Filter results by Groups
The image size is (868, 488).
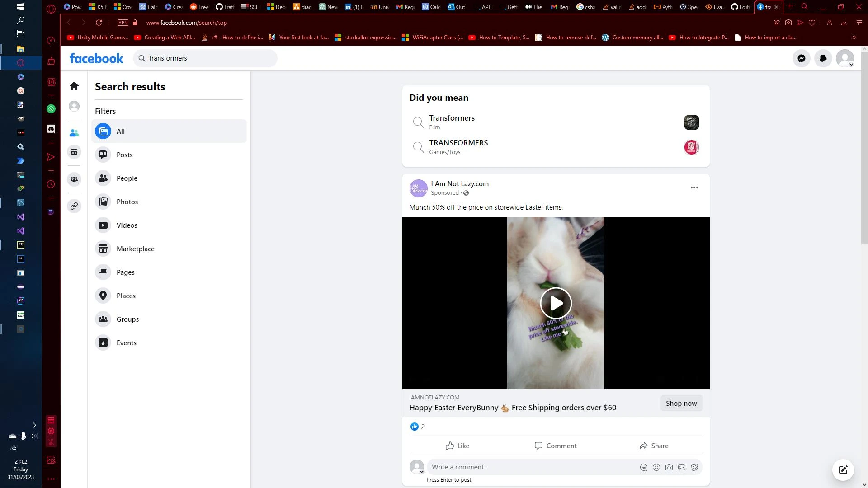(169, 319)
